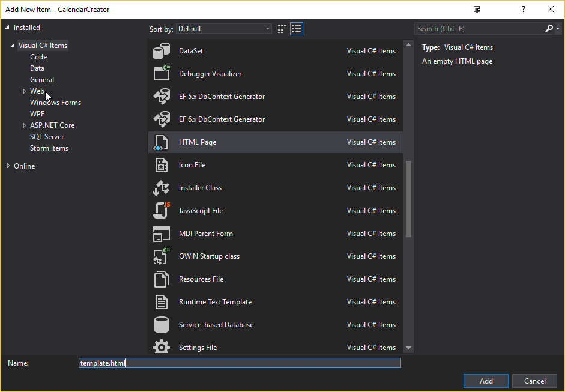Click the DataSet template icon
The image size is (565, 392).
coord(162,51)
